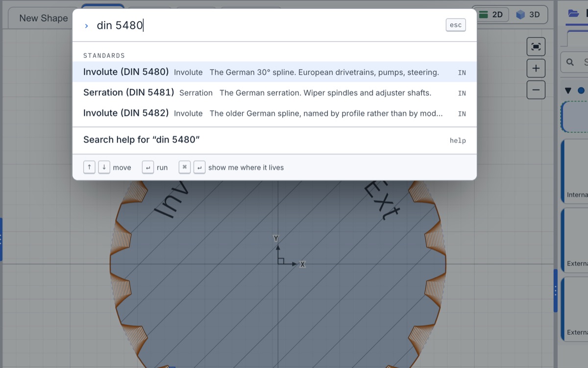Select the "Interna…" shape card

click(x=574, y=171)
